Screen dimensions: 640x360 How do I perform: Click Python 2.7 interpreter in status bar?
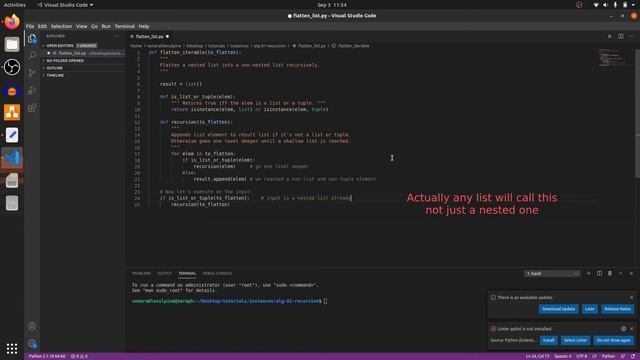(47, 356)
